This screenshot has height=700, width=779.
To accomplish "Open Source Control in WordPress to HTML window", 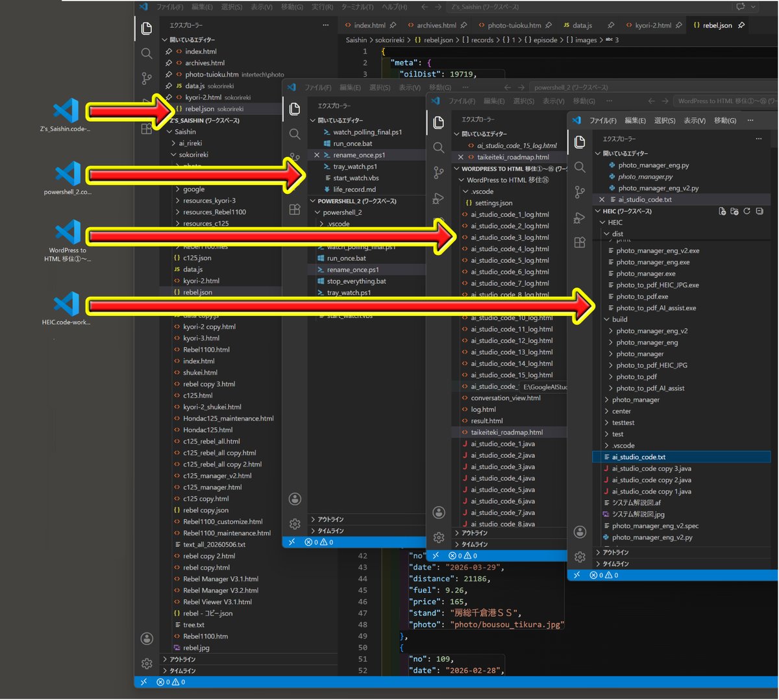I will click(439, 173).
